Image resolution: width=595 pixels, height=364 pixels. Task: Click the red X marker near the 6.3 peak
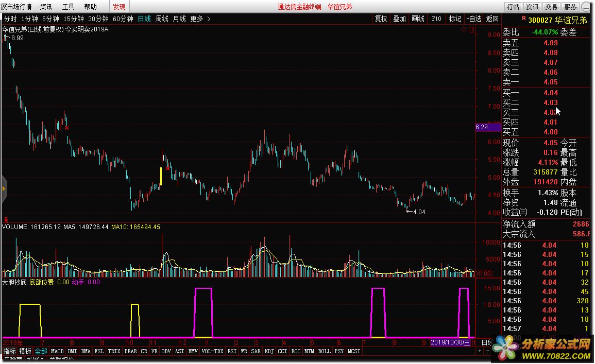pyautogui.click(x=67, y=128)
